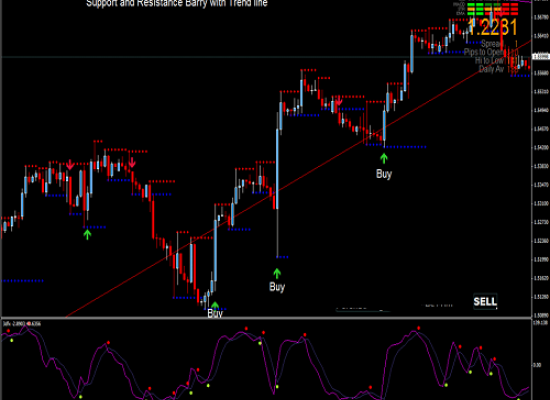Click the green arrow above rightmost Buy label
This screenshot has width=550, height=400.
pos(384,159)
